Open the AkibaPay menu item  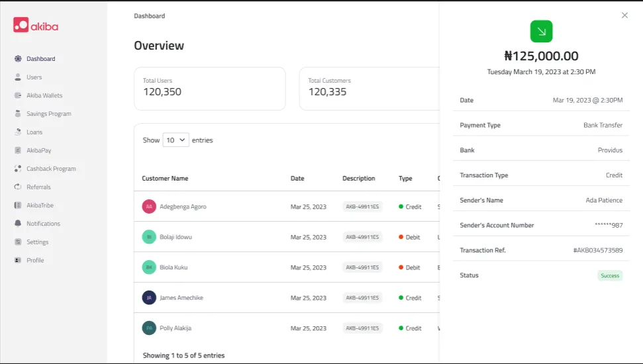tap(39, 150)
